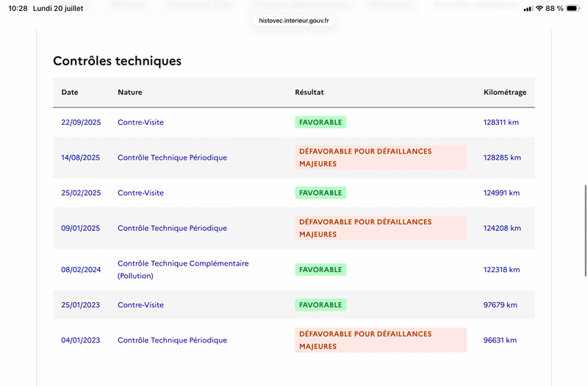Tap the battery icon in status bar
The width and height of the screenshot is (588, 386).
pyautogui.click(x=573, y=8)
